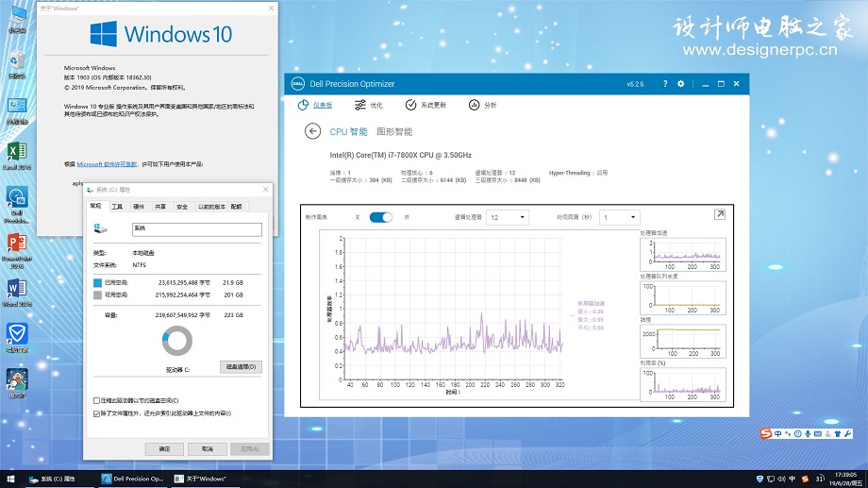
Task: Switch to 系统 (C:) 属性 taskbar button
Action: tap(60, 479)
